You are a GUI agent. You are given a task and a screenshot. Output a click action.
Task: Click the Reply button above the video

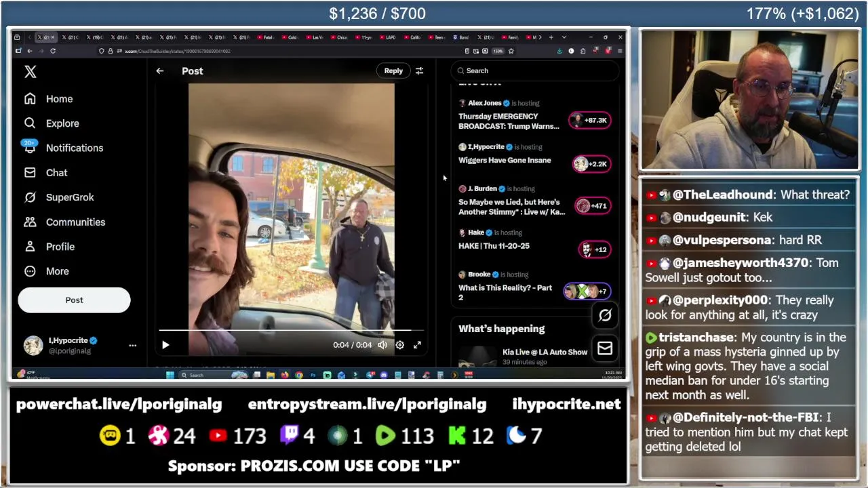[x=393, y=70]
